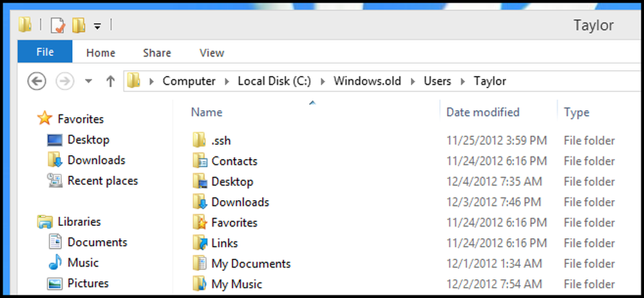Expand the breadcrumb arrow before Computer
The image size is (644, 298).
click(151, 81)
